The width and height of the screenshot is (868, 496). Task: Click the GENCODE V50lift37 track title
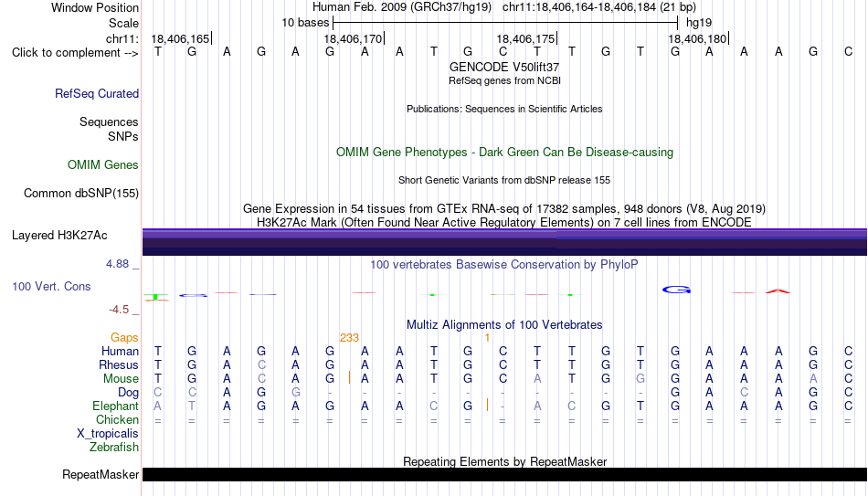(504, 67)
